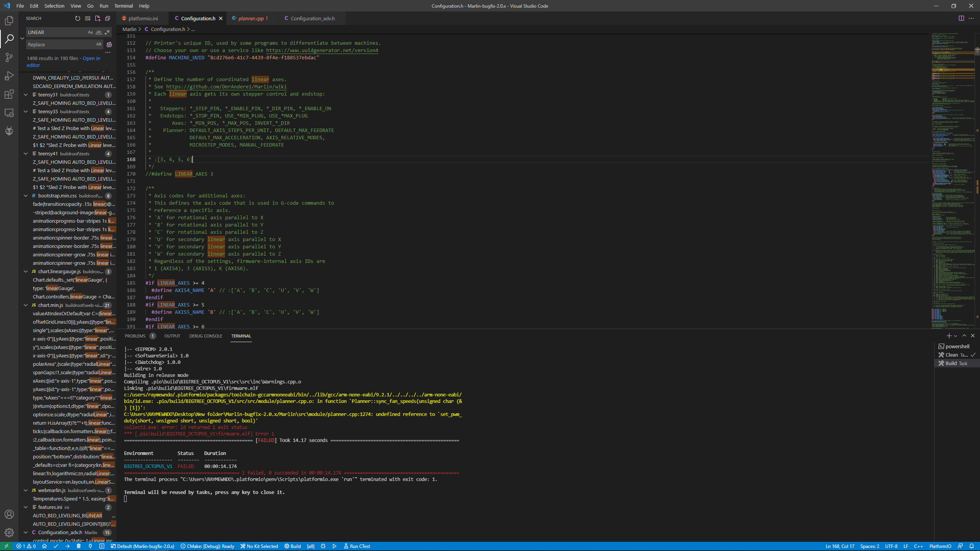Follow the DerAndere1 Marlin wiki link

point(226,86)
